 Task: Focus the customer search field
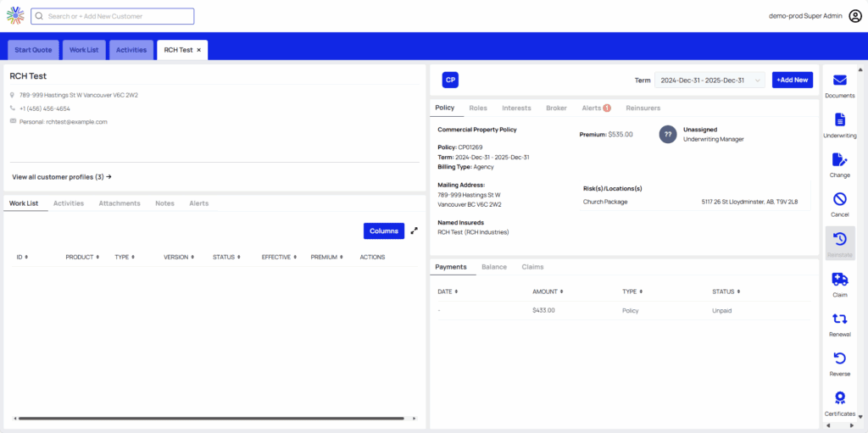pyautogui.click(x=113, y=16)
